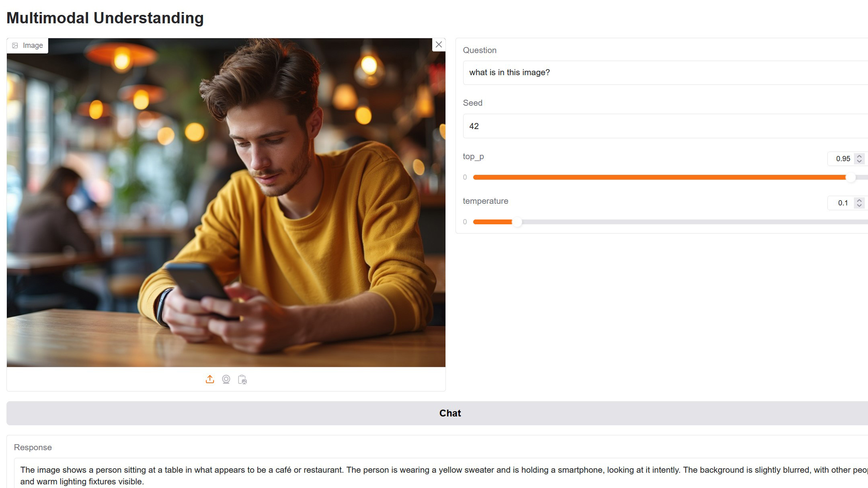
Task: Click inside the Response text area
Action: click(x=402, y=476)
